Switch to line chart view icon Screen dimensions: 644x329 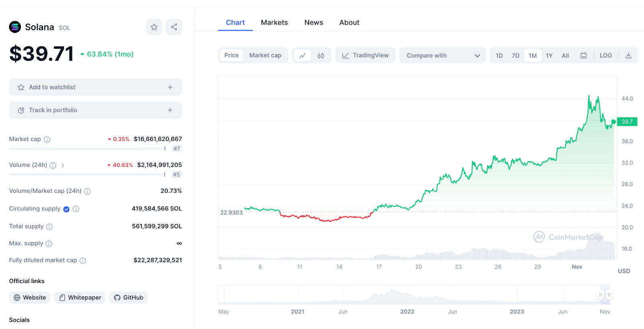302,56
